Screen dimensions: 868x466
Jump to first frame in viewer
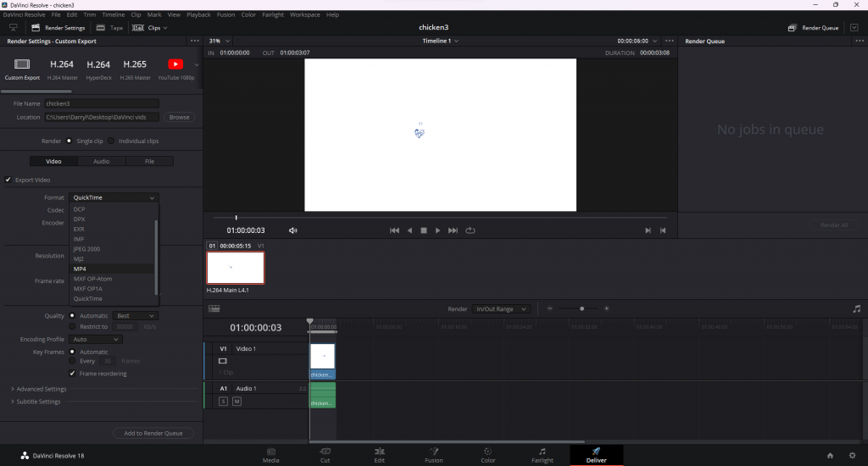coord(394,230)
